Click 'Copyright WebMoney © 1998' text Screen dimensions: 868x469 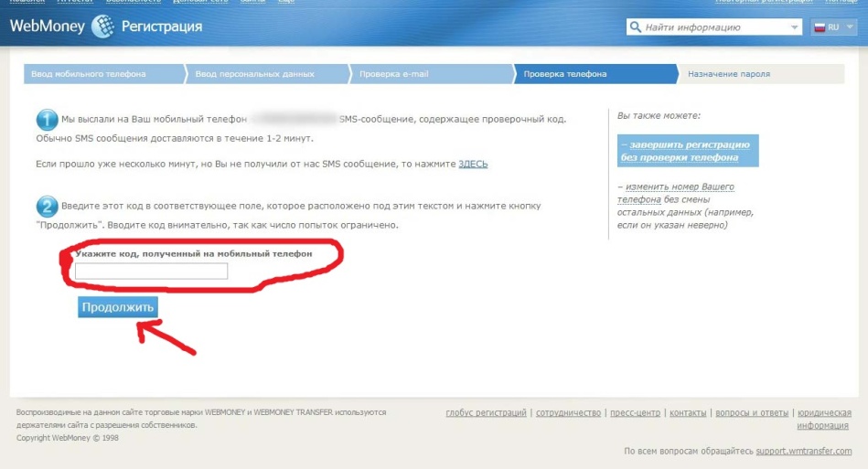coord(68,438)
